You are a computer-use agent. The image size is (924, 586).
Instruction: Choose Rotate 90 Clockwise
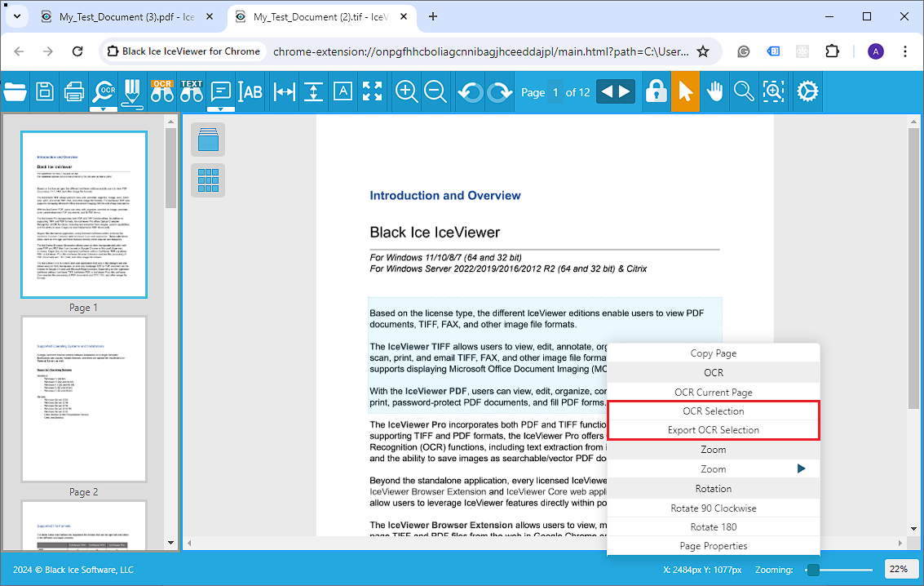click(x=713, y=508)
